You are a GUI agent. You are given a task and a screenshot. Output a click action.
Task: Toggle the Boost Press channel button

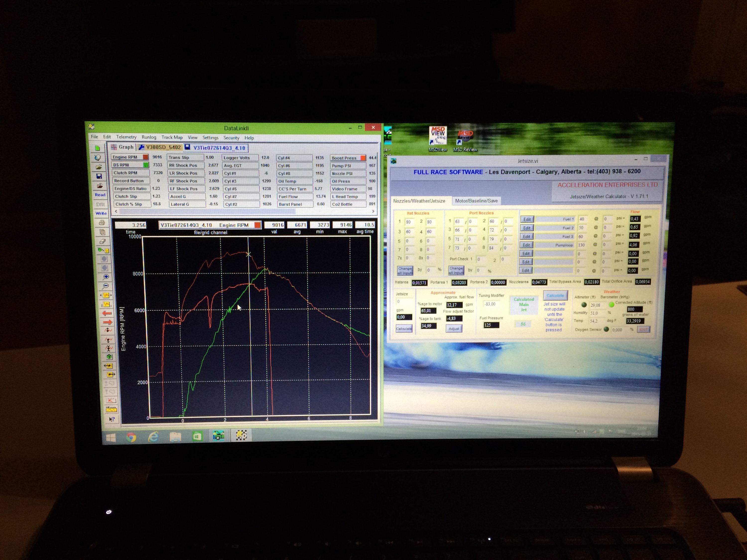click(x=348, y=158)
